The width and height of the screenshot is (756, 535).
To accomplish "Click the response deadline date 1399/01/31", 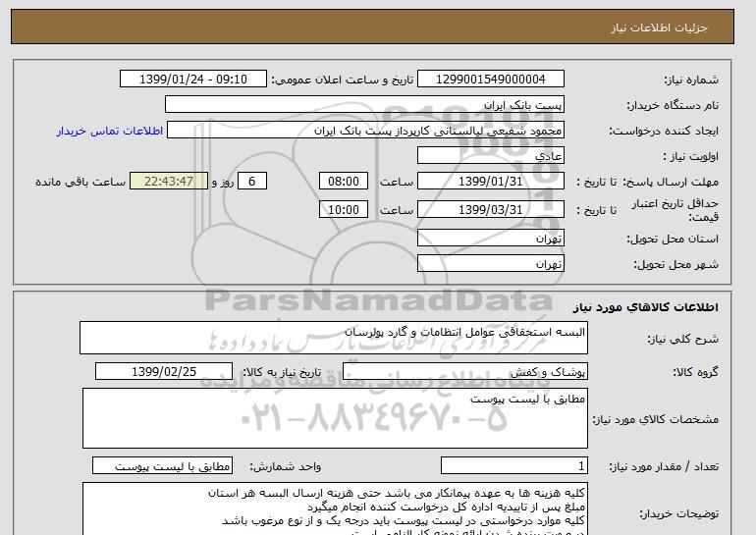I will (x=490, y=182).
